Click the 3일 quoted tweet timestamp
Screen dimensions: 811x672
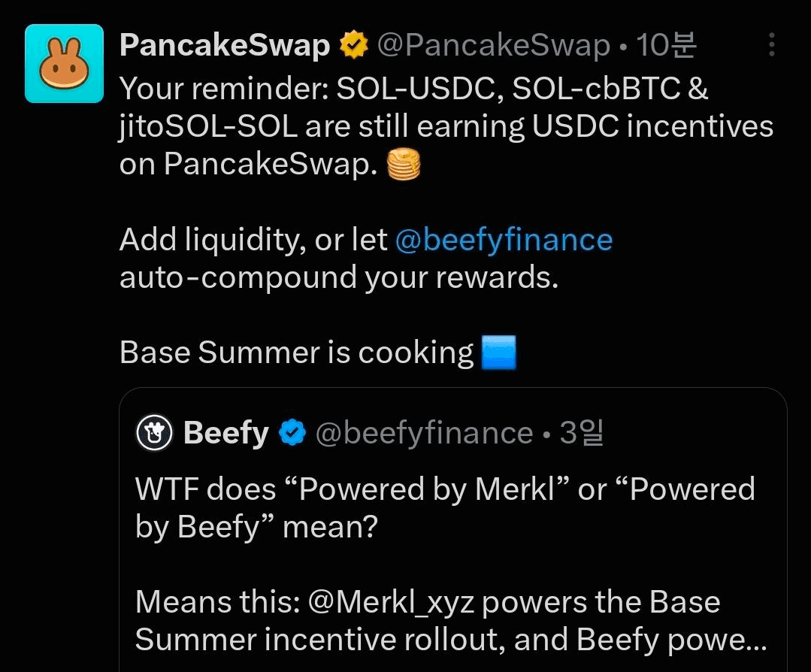tap(581, 432)
